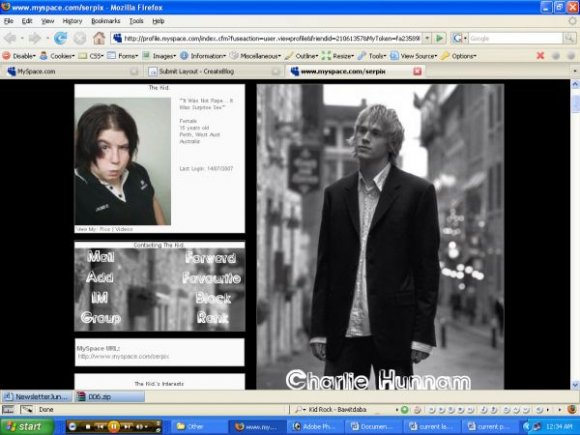Screen dimensions: 580x435
Task: Click the green icon after the track title
Action: [x=405, y=409]
